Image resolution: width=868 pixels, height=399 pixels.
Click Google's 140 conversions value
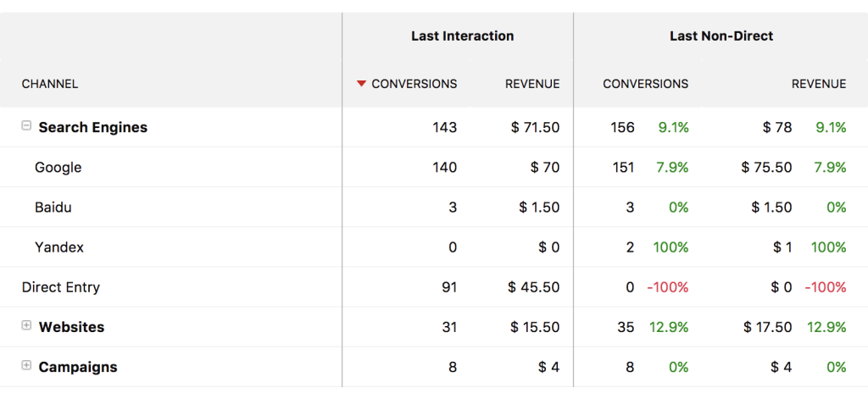point(444,168)
